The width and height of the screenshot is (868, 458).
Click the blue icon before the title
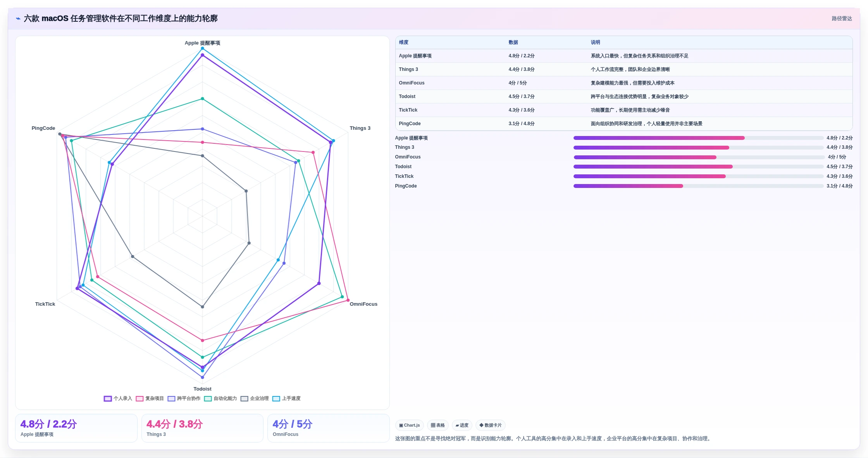pos(18,19)
